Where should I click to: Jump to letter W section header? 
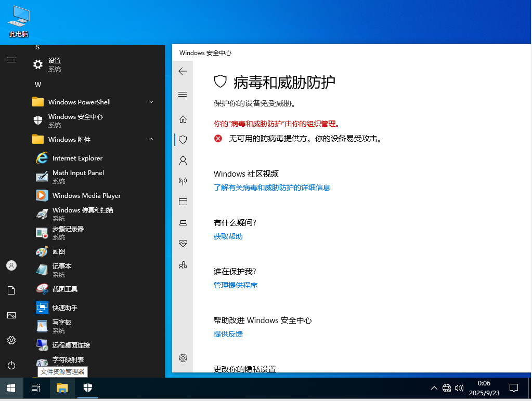pos(37,84)
